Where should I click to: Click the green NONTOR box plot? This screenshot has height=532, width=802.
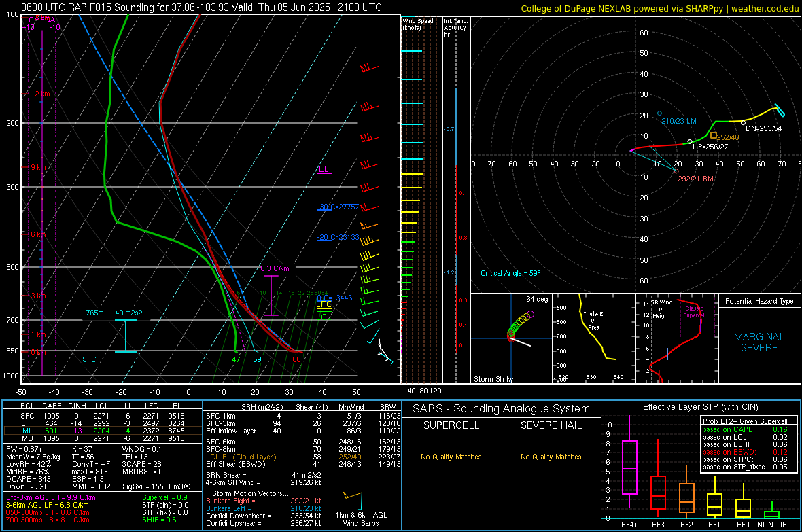tap(771, 512)
